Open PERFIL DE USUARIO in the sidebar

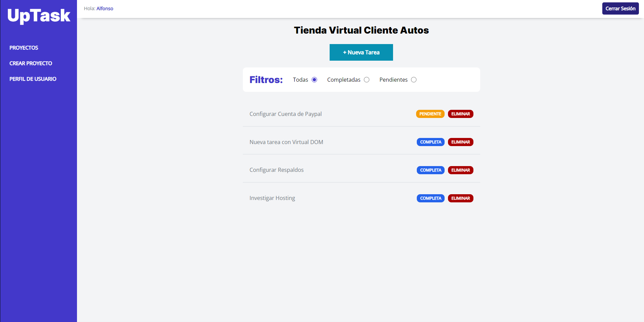(33, 79)
